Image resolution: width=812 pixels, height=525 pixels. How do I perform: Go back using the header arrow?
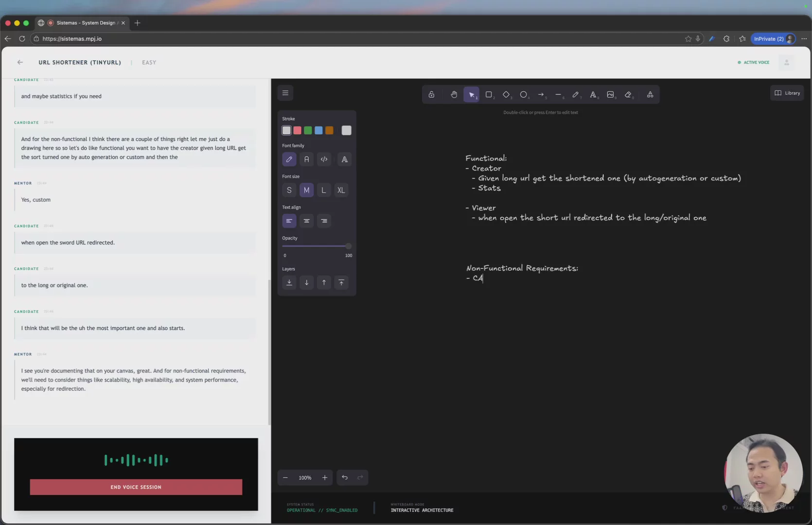pyautogui.click(x=20, y=62)
